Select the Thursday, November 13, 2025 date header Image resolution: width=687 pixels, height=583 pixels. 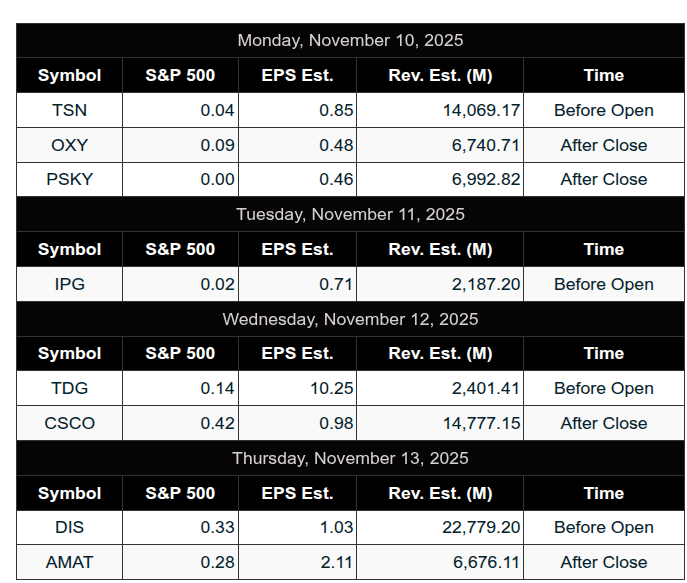(350, 458)
